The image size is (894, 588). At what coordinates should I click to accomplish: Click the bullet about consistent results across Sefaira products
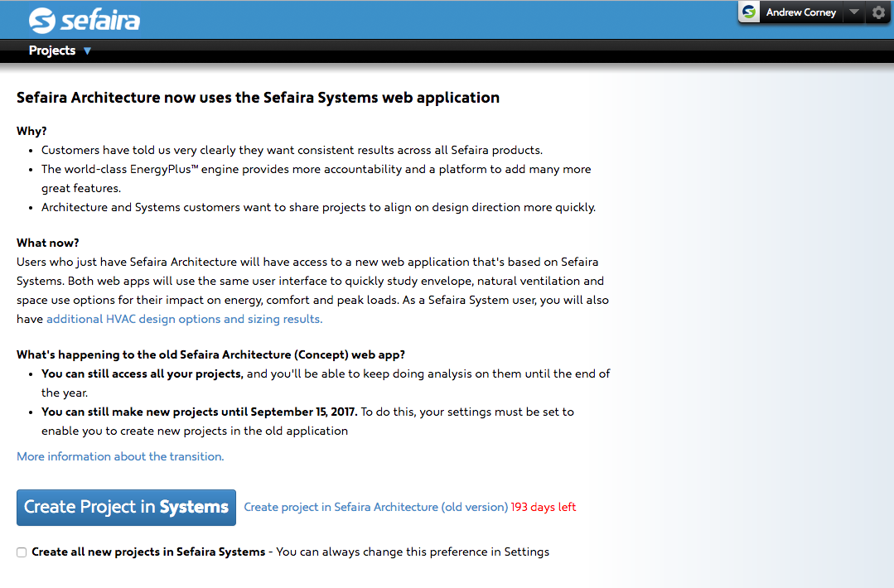point(292,150)
